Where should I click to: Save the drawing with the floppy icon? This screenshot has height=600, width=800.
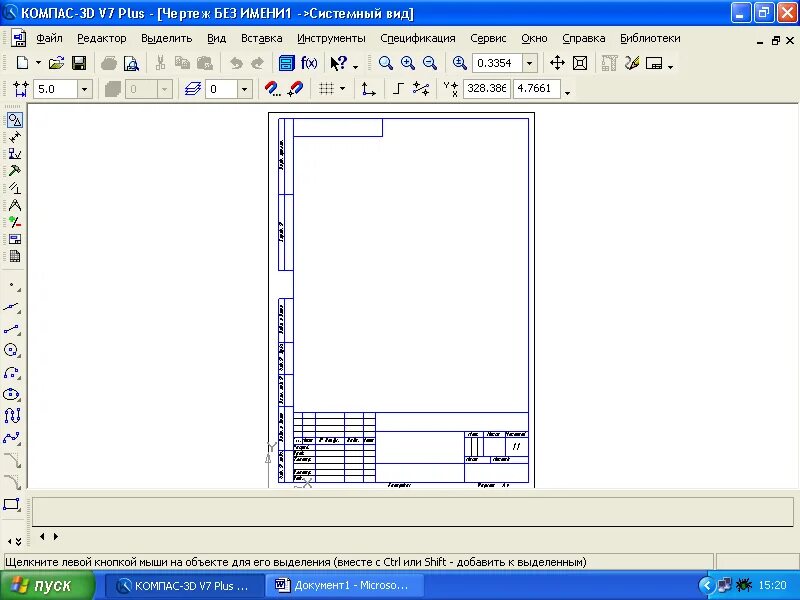[79, 63]
